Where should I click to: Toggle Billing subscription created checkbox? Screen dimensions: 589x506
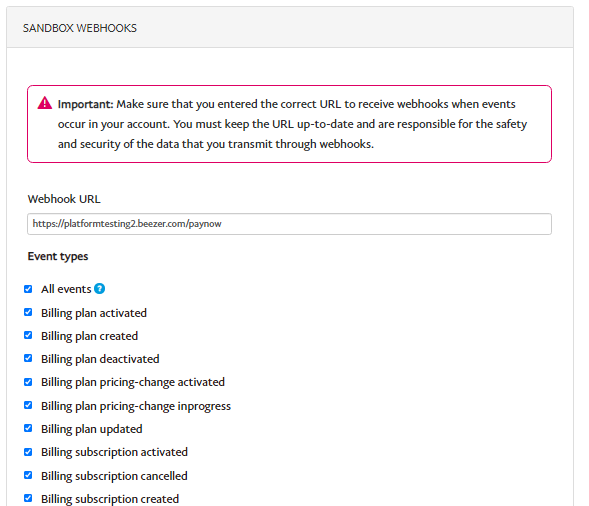coord(28,498)
